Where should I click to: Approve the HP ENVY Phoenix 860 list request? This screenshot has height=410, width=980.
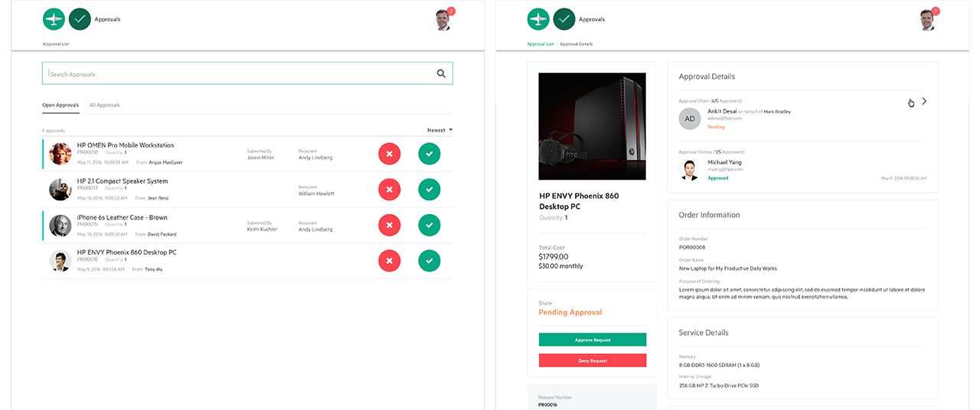coord(430,261)
